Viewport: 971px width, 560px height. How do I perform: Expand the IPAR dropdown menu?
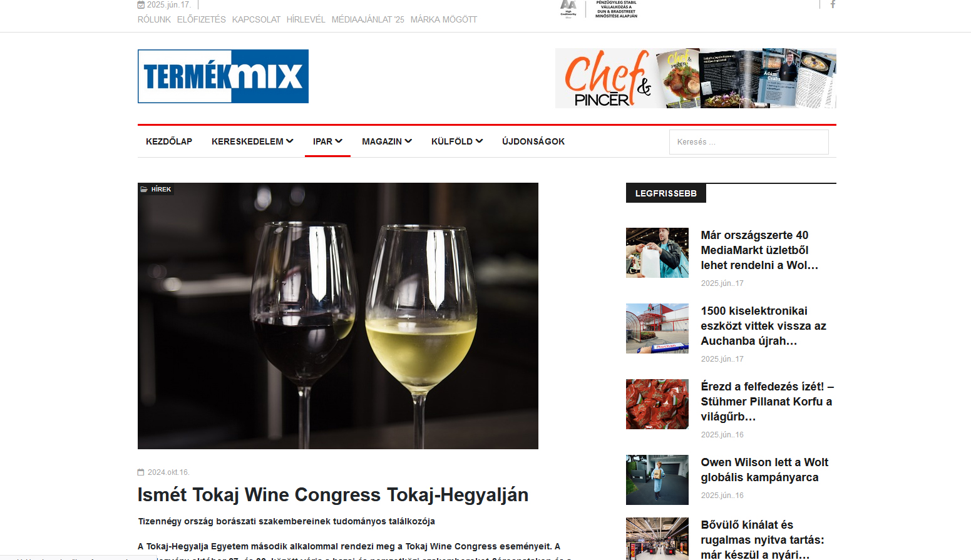[x=327, y=141]
